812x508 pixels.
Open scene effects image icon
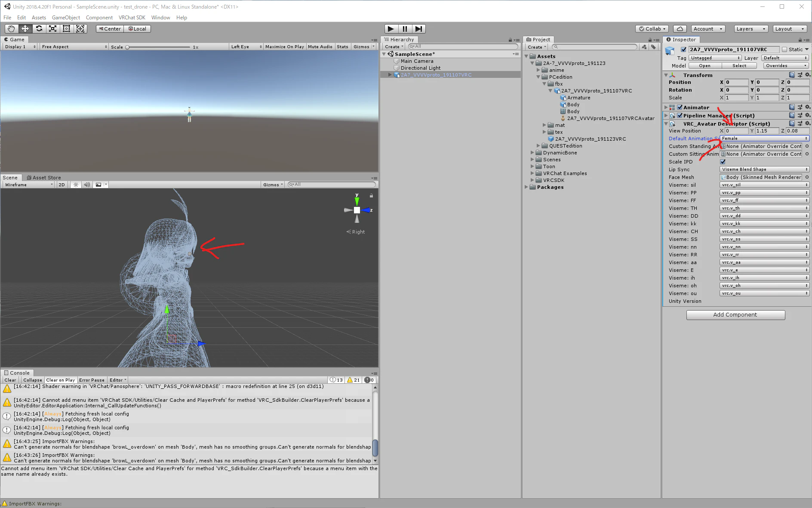pos(98,185)
